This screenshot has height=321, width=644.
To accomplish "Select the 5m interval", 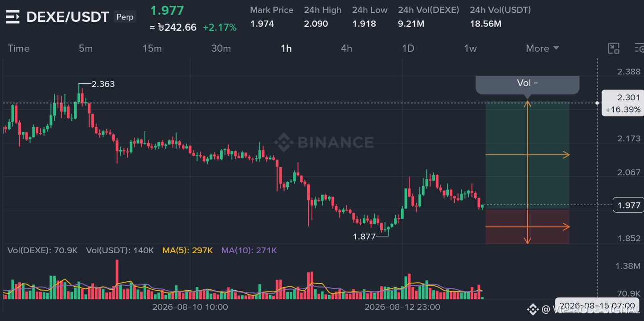I will click(x=86, y=48).
